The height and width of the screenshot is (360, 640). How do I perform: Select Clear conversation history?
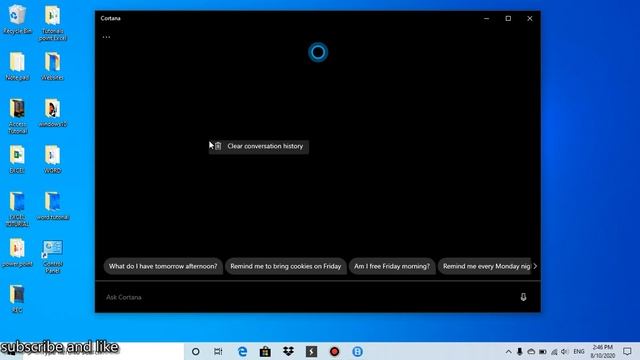point(259,146)
